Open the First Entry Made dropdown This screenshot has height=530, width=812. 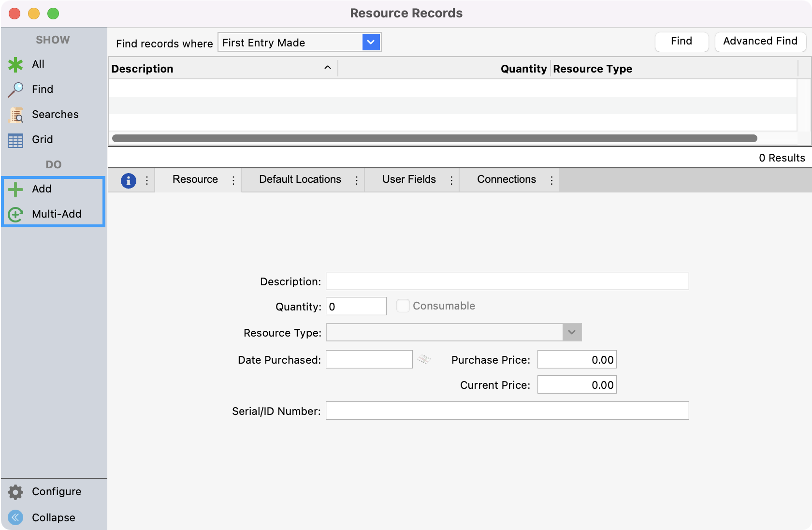[x=371, y=43]
